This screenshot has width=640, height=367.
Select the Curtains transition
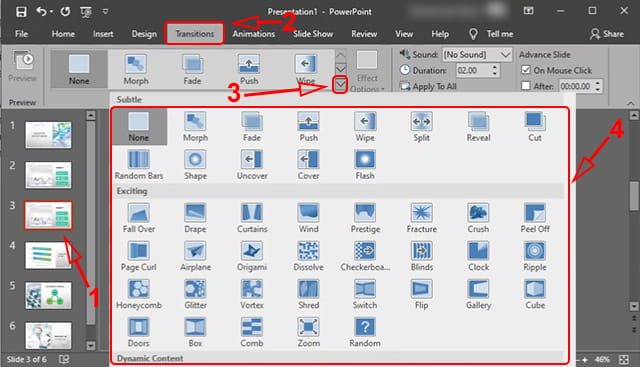coord(252,218)
